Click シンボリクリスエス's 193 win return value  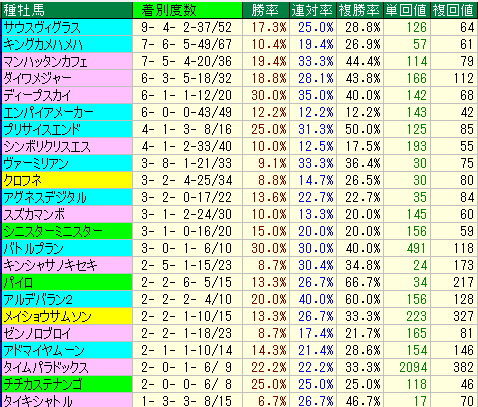pyautogui.click(x=416, y=146)
